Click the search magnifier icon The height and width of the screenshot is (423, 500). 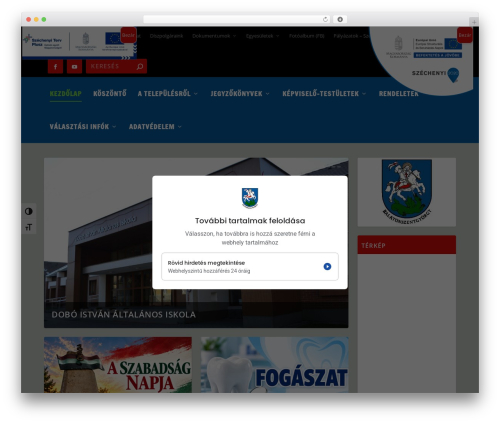(x=140, y=66)
